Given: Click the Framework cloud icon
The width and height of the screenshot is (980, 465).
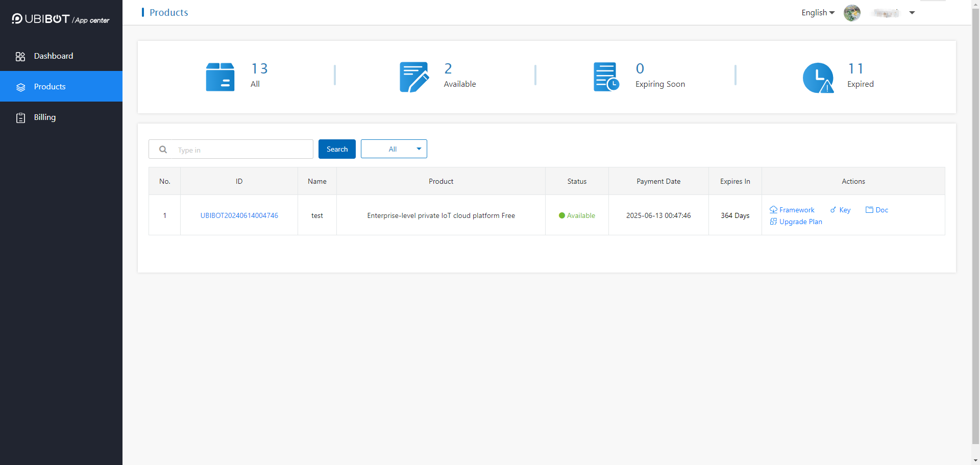Looking at the screenshot, I should pos(773,210).
